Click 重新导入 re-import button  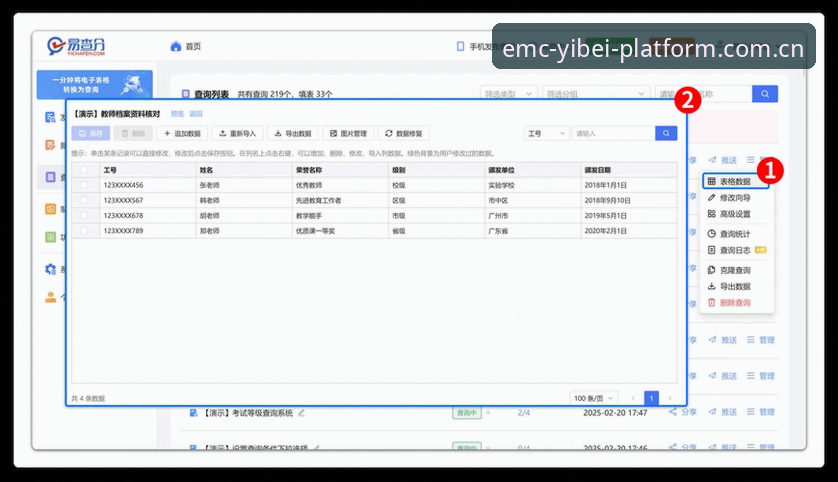tap(238, 133)
